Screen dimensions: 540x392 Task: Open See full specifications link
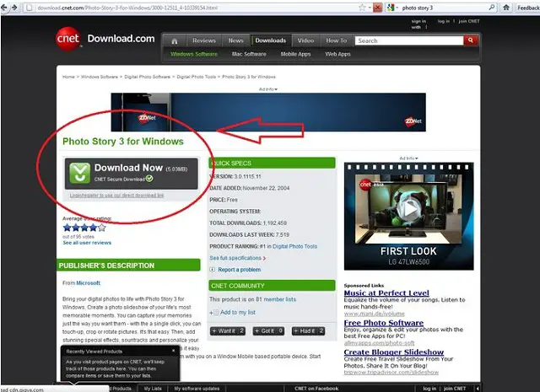[x=237, y=258]
